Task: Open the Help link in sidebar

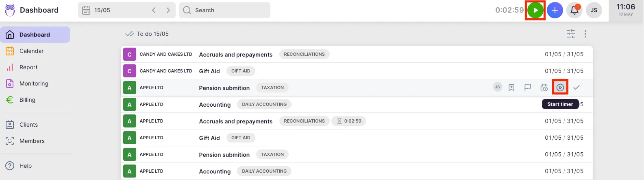Action: tap(25, 166)
